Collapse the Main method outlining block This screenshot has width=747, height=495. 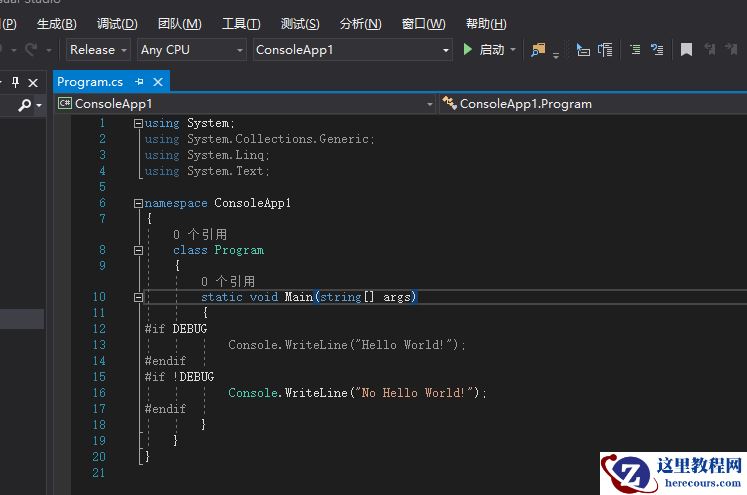pos(139,297)
